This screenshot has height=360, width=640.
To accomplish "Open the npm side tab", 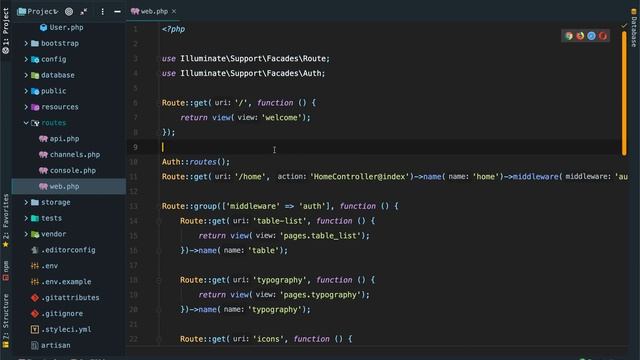I will pos(6,271).
